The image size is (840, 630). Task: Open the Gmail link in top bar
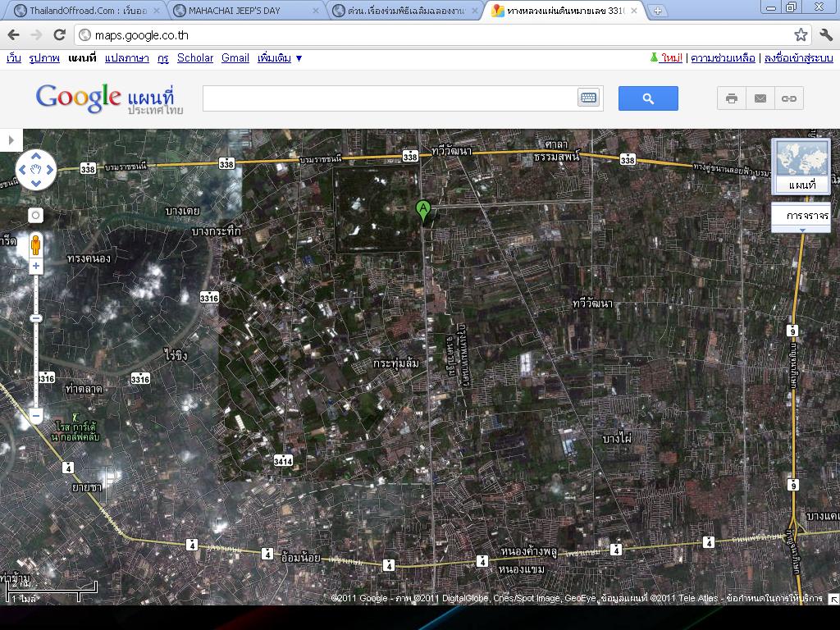click(235, 58)
